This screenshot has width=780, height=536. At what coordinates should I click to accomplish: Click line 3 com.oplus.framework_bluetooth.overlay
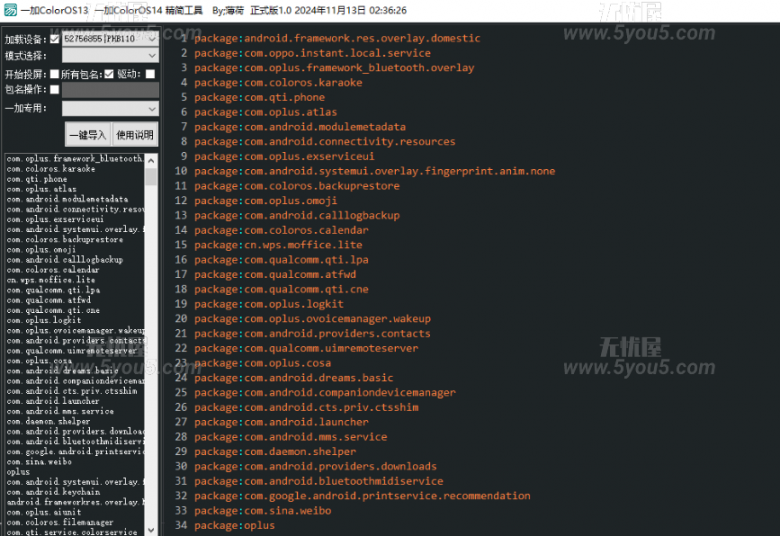pos(334,68)
